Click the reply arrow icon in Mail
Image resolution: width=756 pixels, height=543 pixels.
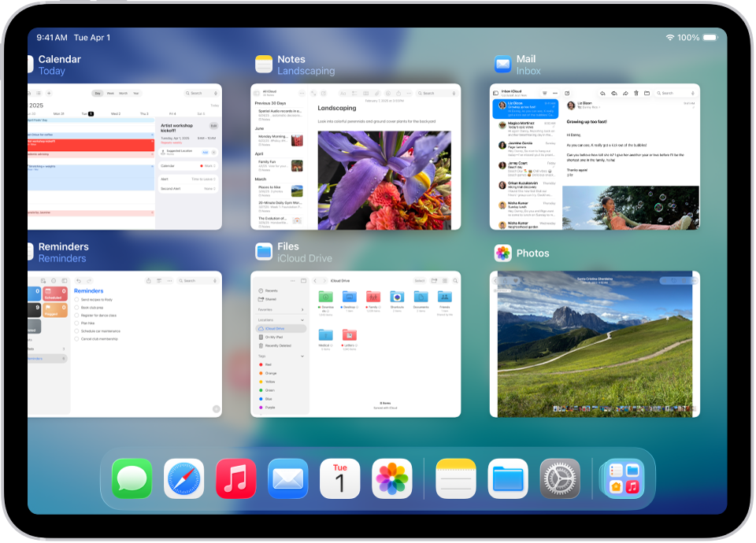602,93
